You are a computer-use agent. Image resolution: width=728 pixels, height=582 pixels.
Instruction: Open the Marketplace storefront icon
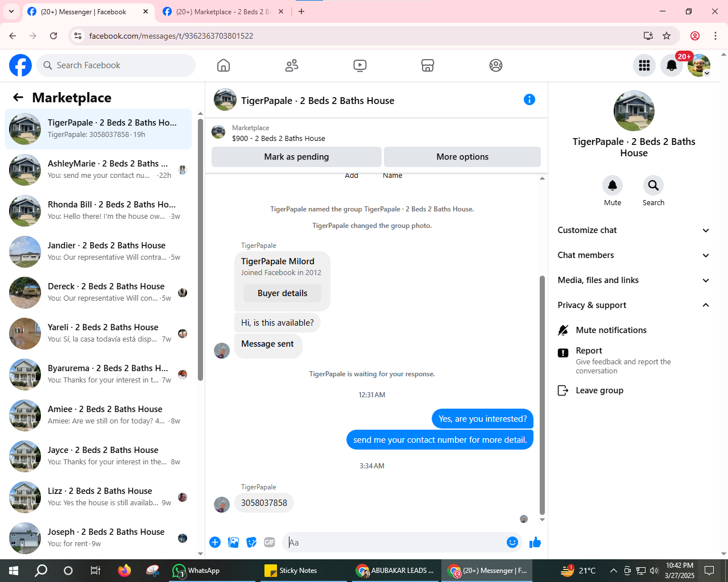pyautogui.click(x=428, y=65)
